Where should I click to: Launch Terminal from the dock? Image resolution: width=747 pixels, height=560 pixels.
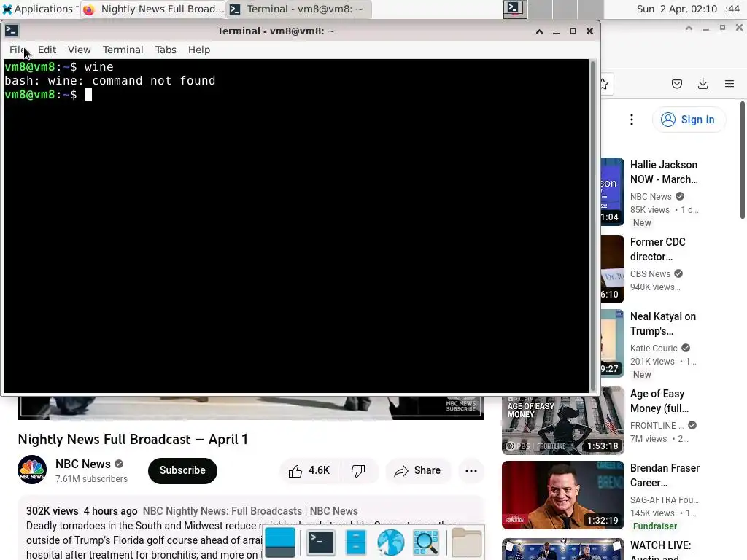320,542
